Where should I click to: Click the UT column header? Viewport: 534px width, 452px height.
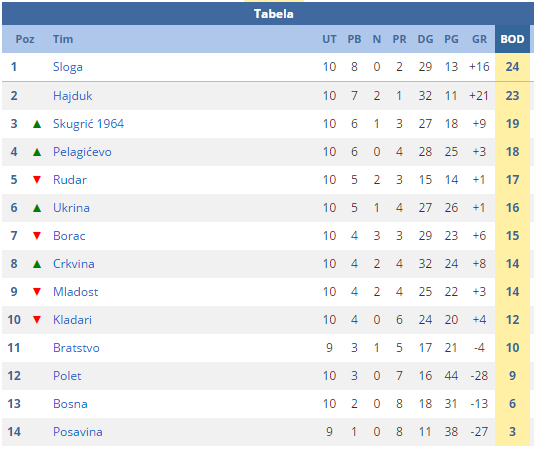pos(329,39)
